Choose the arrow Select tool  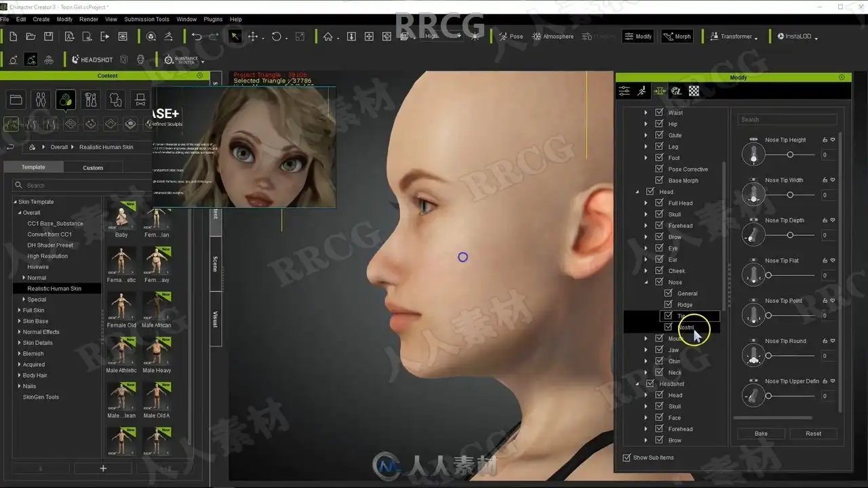pos(235,37)
